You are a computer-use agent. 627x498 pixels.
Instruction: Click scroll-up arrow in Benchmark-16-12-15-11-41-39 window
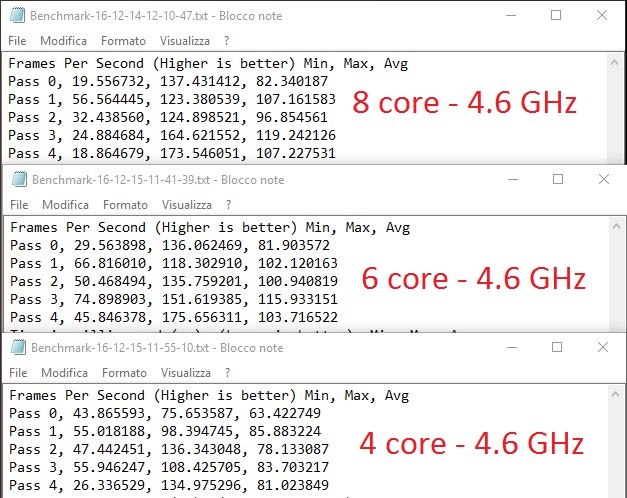tap(616, 226)
